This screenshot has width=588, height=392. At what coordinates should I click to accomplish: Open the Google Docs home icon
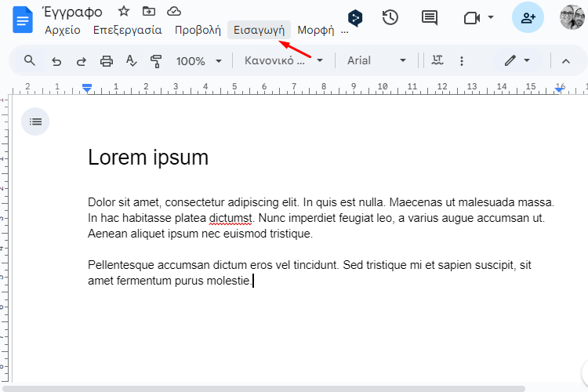(23, 20)
